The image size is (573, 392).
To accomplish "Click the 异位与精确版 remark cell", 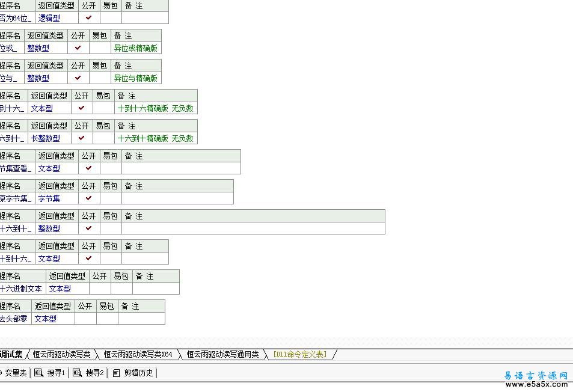I will pyautogui.click(x=136, y=78).
